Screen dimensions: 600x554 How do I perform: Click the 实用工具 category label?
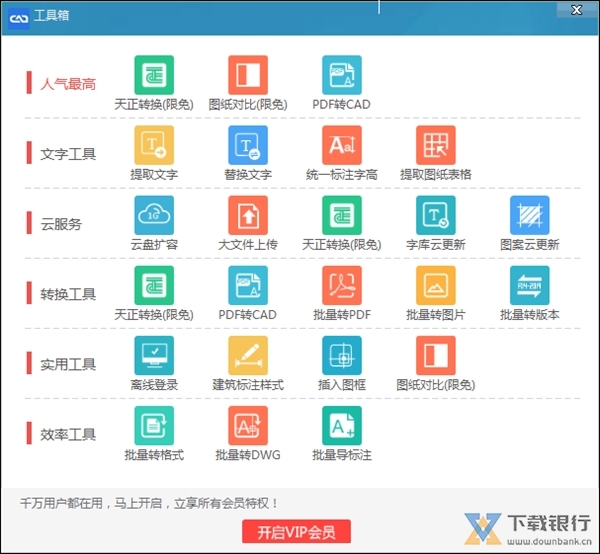point(68,364)
